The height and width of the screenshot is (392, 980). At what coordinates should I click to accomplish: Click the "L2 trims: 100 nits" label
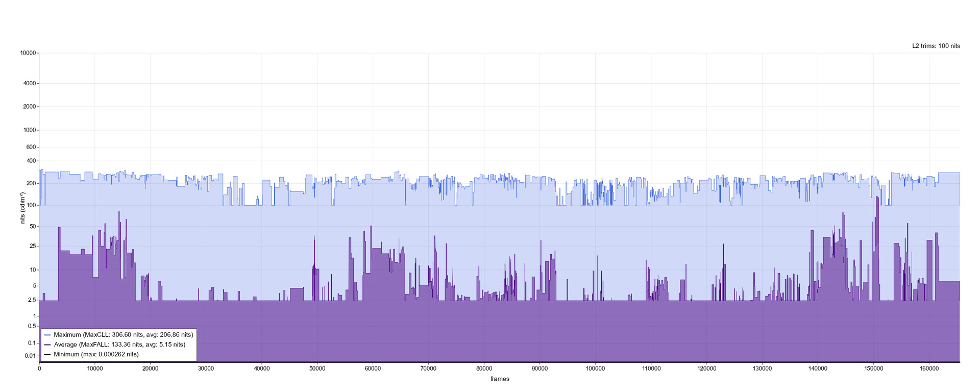936,46
